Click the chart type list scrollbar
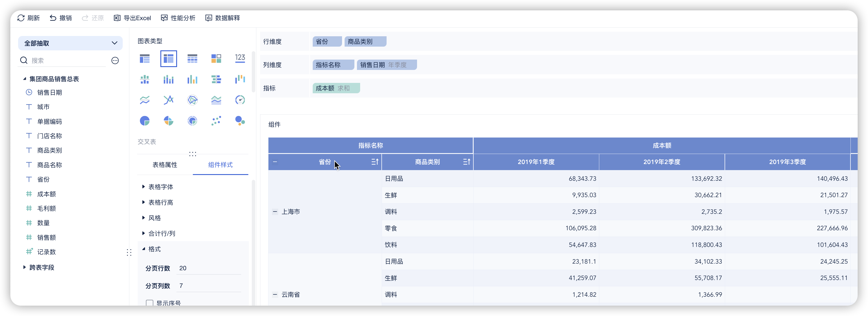Viewport: 868px width, 316px height. pos(254,72)
